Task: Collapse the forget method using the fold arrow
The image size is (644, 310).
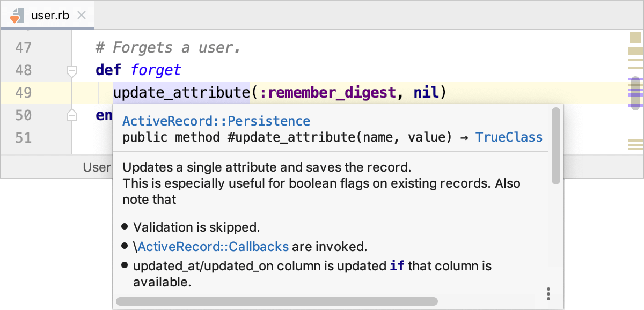Action: click(71, 69)
